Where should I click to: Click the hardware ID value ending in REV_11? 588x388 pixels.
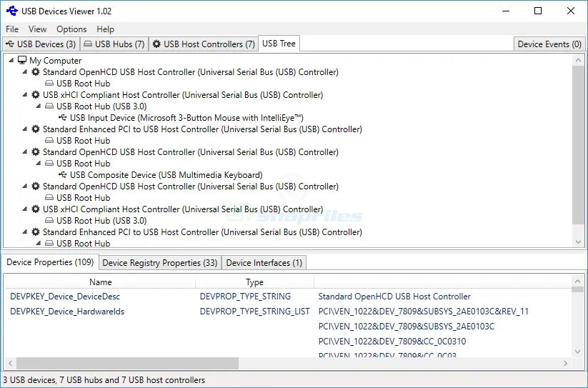pos(424,312)
